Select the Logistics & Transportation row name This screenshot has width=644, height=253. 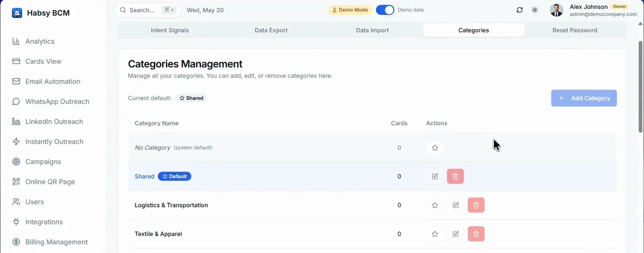171,205
